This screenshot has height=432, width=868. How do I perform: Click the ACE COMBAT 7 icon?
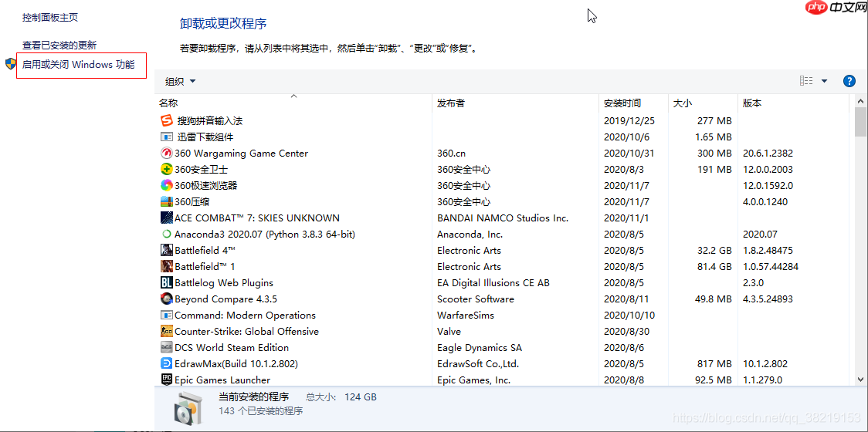(167, 218)
